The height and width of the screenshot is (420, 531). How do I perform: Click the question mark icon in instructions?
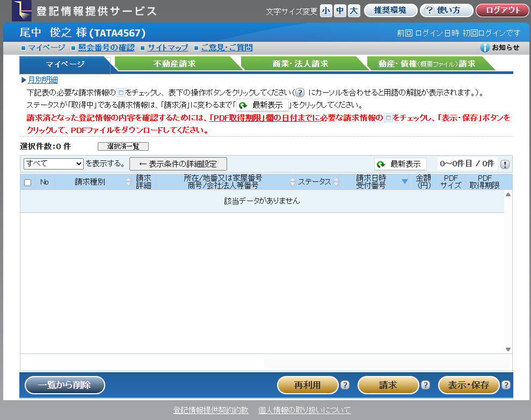point(300,92)
